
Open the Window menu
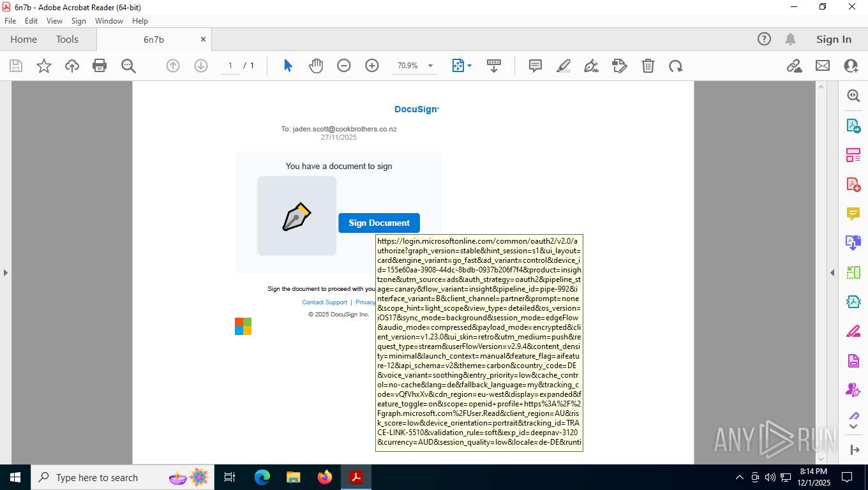point(109,21)
